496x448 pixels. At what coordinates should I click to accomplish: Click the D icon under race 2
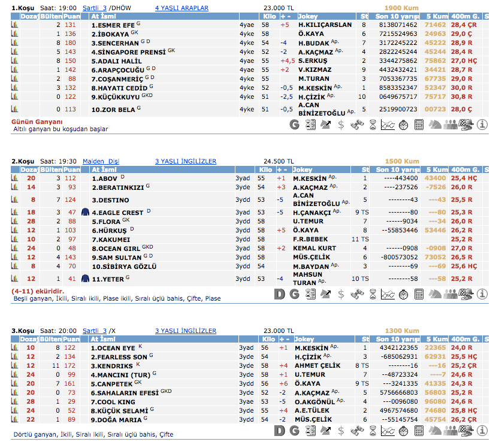[279, 294]
